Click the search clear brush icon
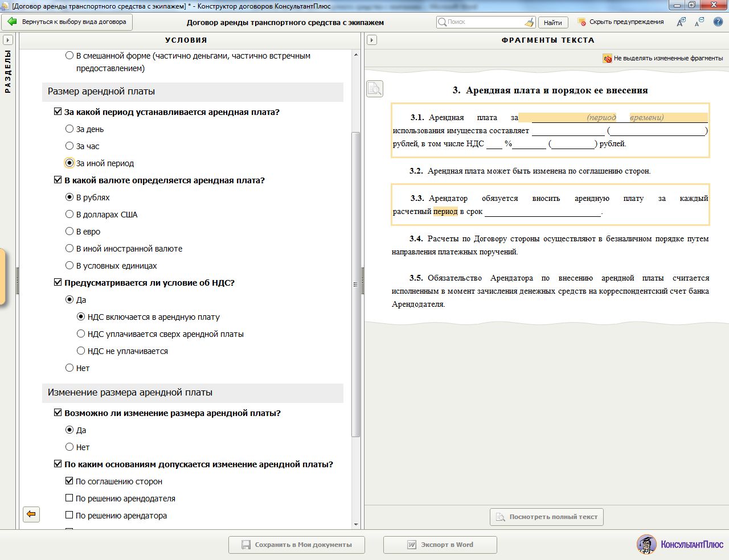 click(529, 22)
